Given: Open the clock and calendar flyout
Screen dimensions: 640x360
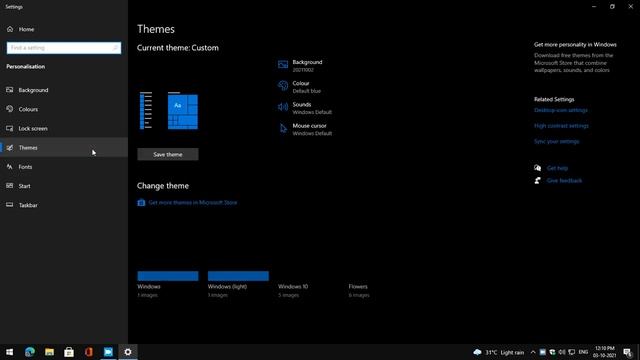Looking at the screenshot, I should tap(604, 352).
